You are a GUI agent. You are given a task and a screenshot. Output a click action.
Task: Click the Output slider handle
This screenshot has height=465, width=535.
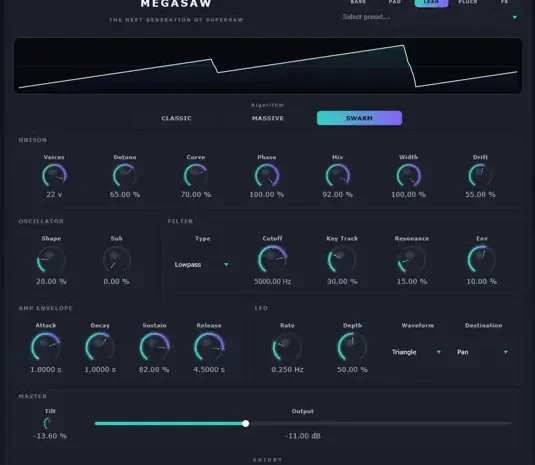coord(245,424)
